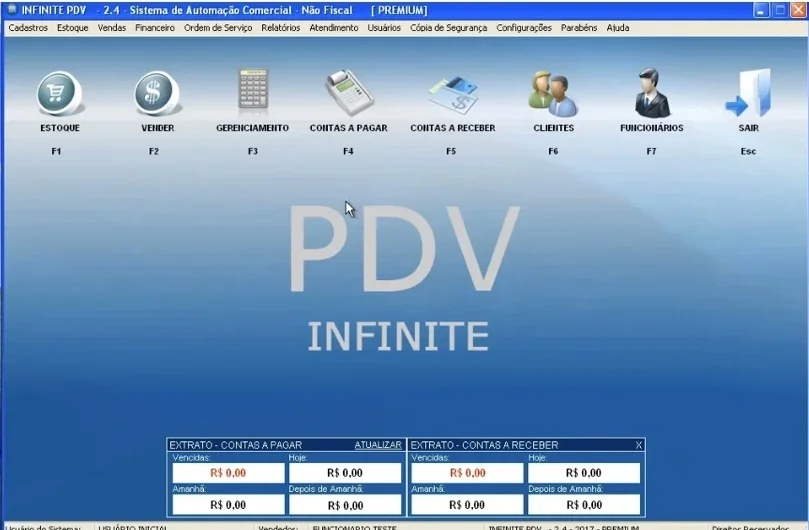
Task: Open the Ordem de Serviço menu
Action: click(218, 28)
